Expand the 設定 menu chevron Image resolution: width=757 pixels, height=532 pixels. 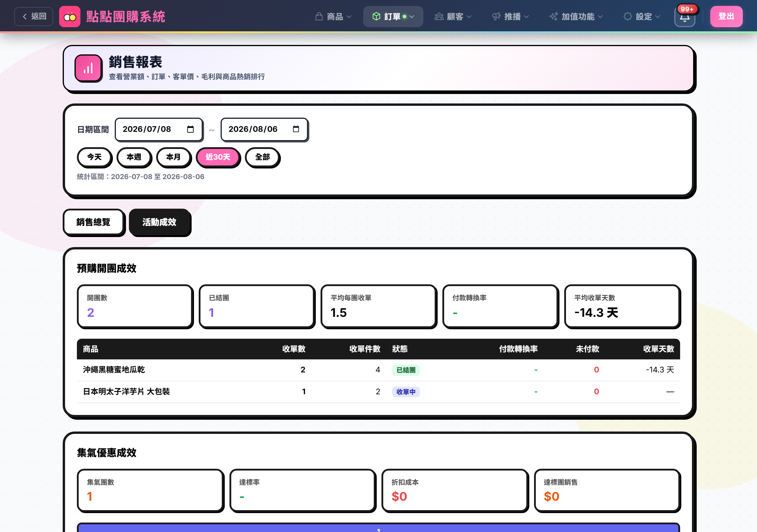coord(657,17)
